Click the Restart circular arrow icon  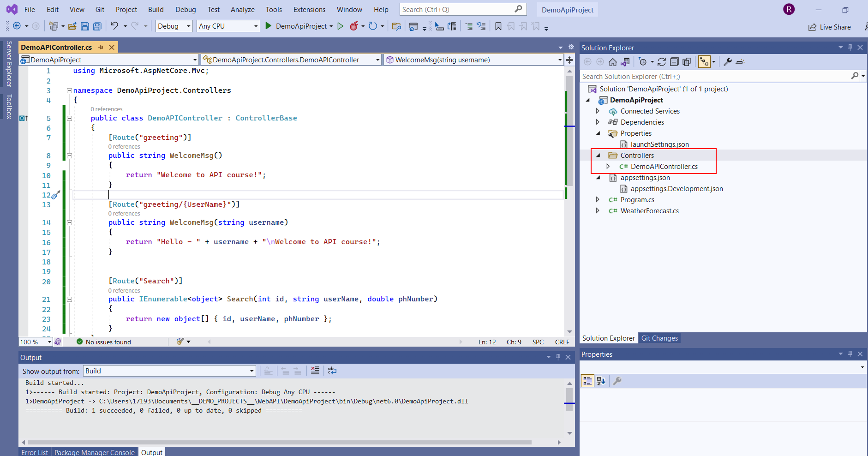[373, 26]
